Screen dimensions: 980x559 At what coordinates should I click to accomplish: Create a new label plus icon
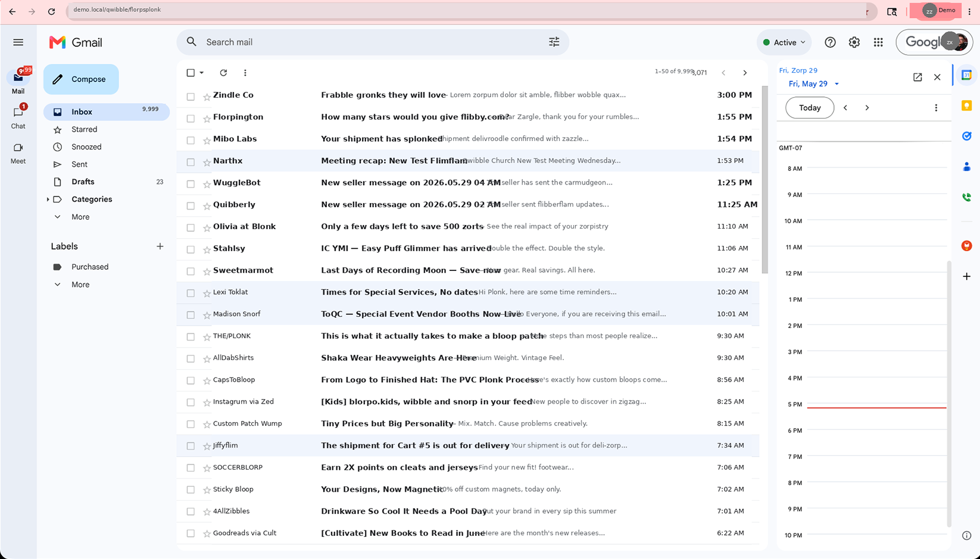(x=160, y=246)
